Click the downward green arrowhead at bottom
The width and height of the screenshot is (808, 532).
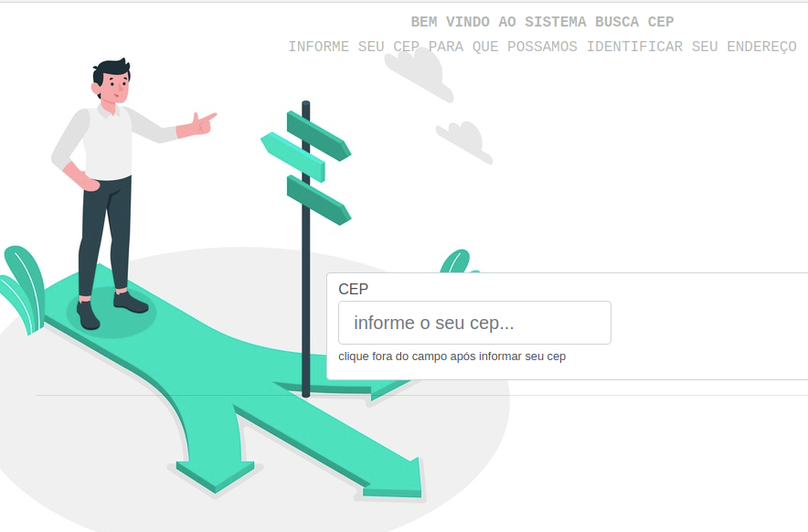click(x=215, y=476)
